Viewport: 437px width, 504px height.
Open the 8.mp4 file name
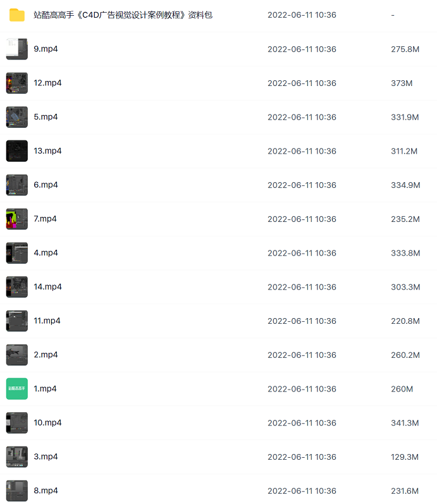46,491
